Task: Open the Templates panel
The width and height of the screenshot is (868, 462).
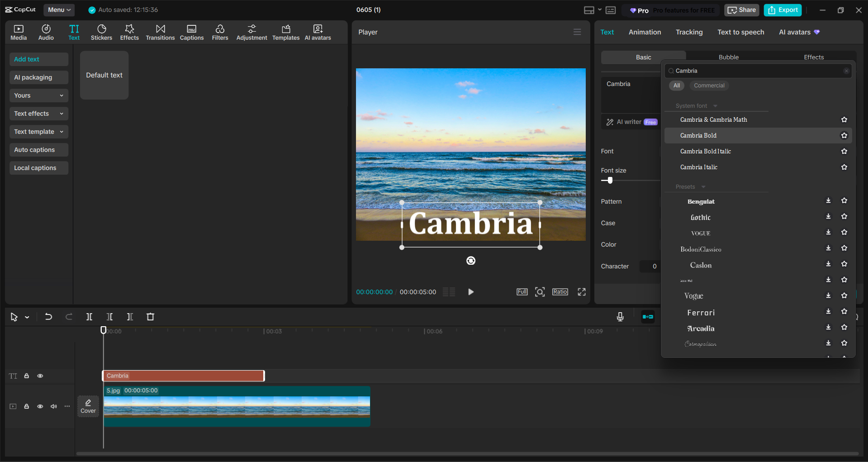Action: pyautogui.click(x=285, y=32)
